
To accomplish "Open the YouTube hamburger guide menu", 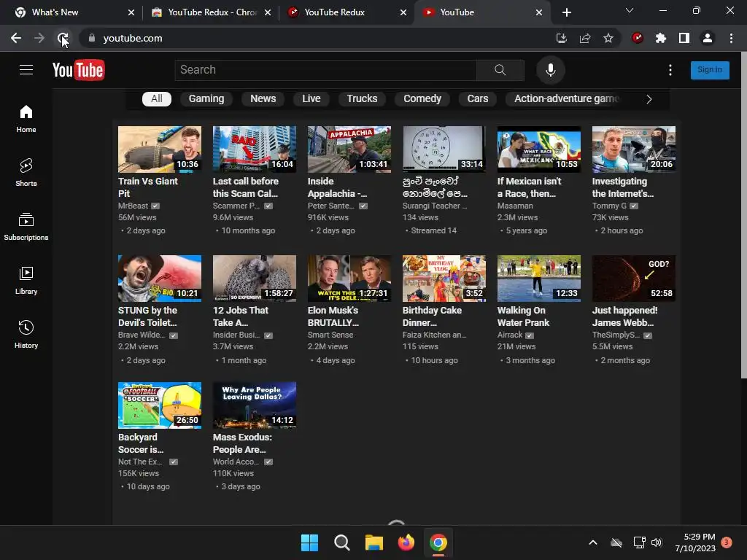I will (x=26, y=70).
